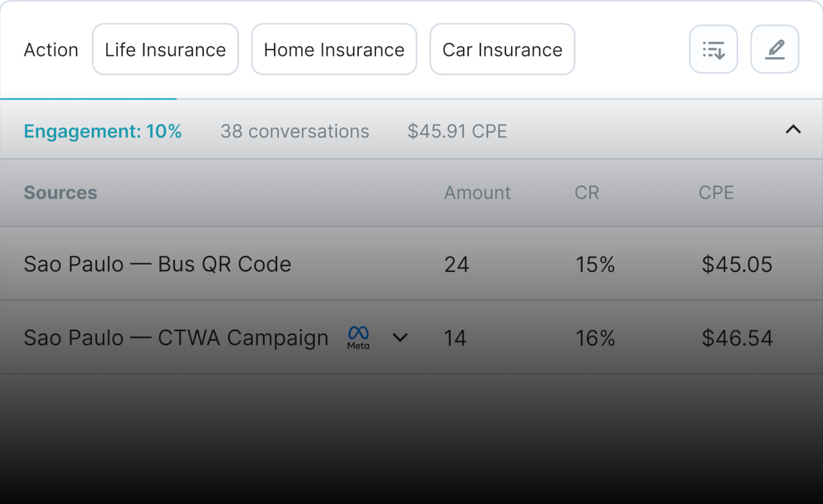
Task: Click the Action label
Action: click(x=51, y=50)
